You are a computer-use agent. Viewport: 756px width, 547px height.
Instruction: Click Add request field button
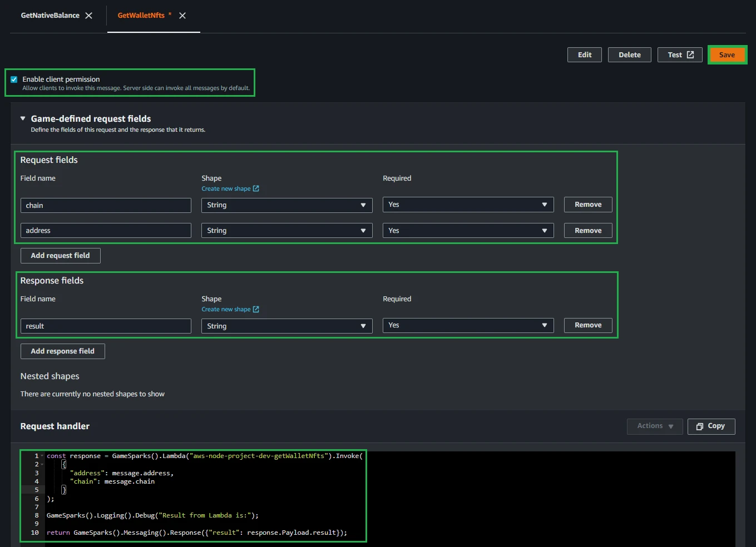(60, 256)
